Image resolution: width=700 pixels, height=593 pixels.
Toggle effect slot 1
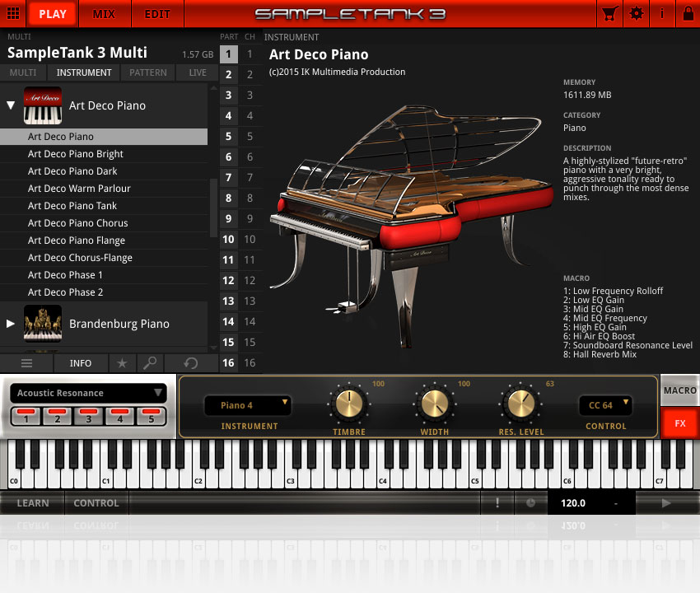(x=26, y=416)
